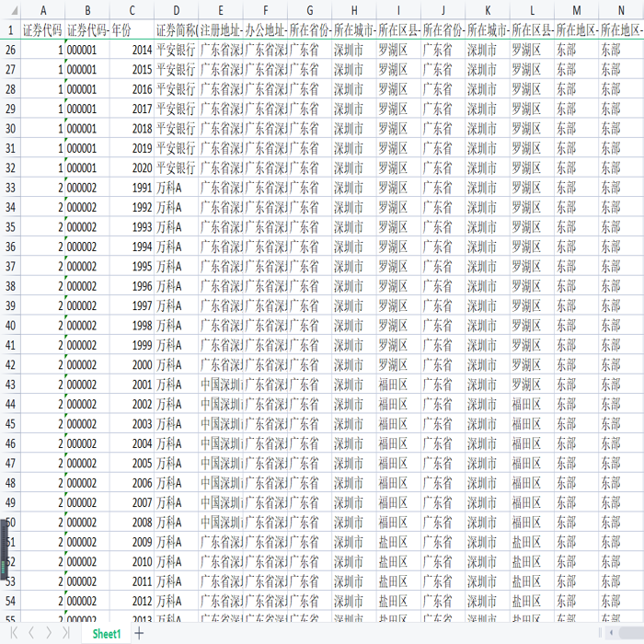Screen dimensions: 644x644
Task: Open the Sheet1 tab
Action: (x=107, y=633)
